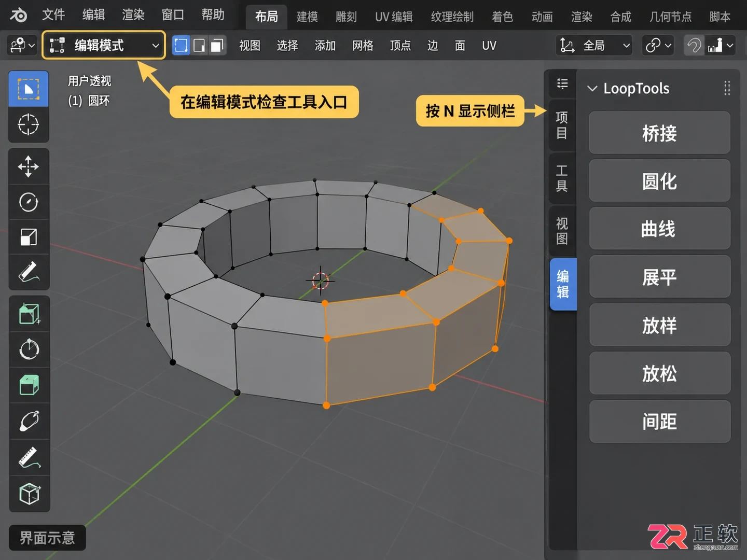
Task: Open the proportional falloff dropdown
Action: (721, 46)
